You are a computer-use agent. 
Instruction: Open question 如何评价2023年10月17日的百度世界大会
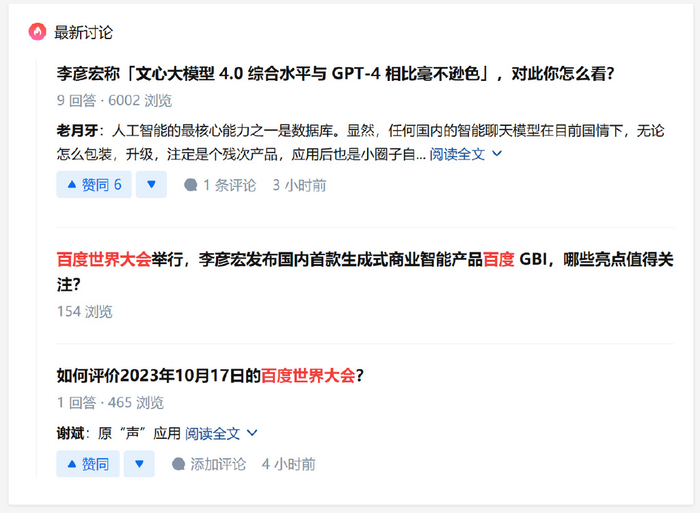[210, 375]
